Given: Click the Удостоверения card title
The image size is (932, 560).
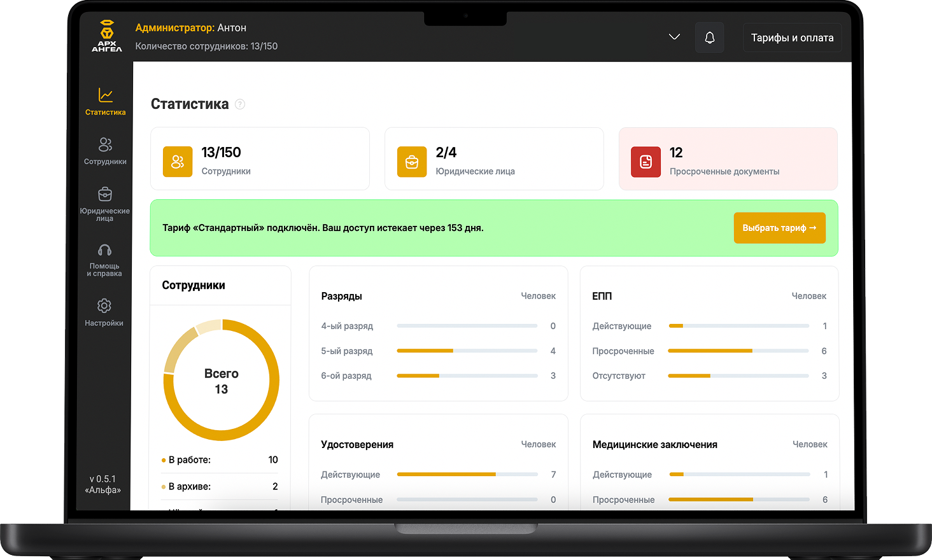Looking at the screenshot, I should coord(357,445).
